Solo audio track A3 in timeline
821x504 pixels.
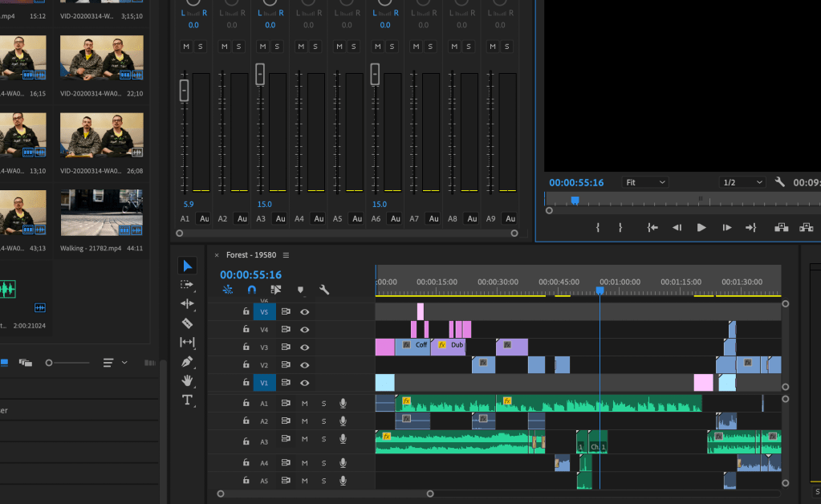(x=323, y=439)
